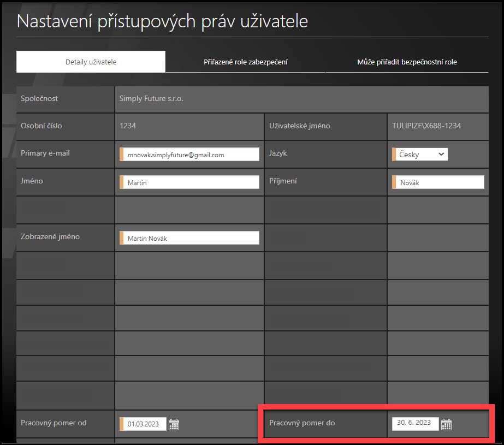This screenshot has width=504, height=445.
Task: Open the Přiřazené role zabezpečení tab
Action: click(x=245, y=62)
